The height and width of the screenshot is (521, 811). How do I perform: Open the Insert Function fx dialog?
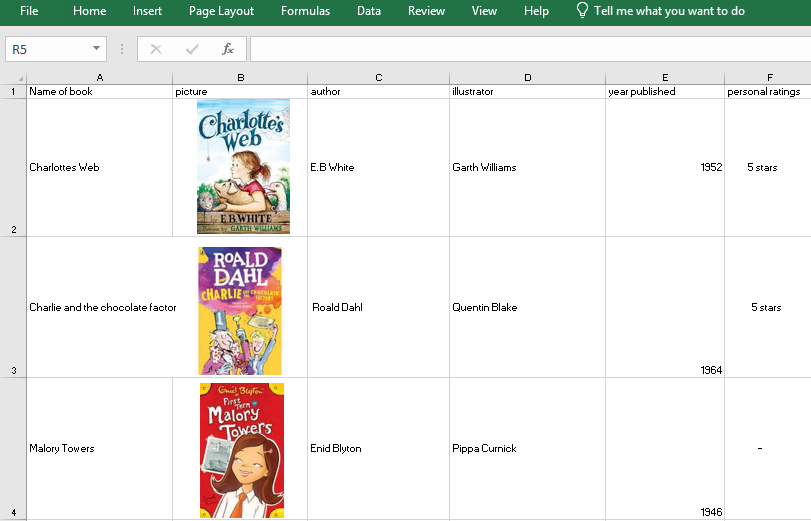click(x=228, y=49)
